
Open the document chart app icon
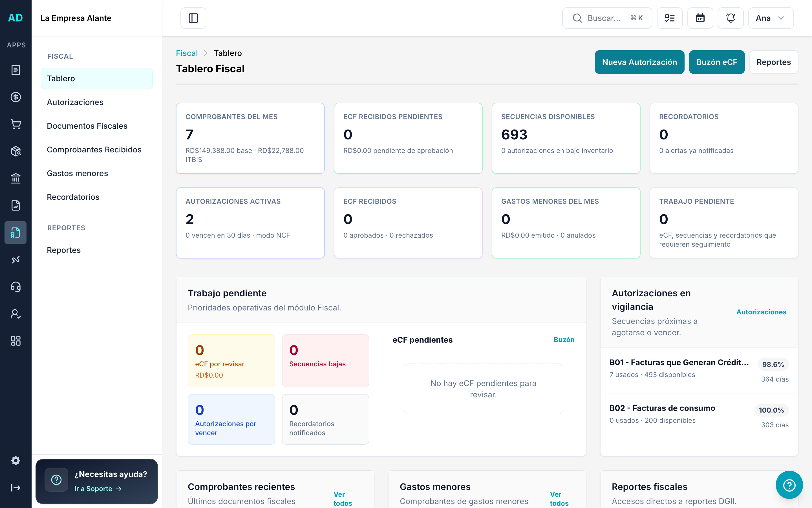[16, 205]
